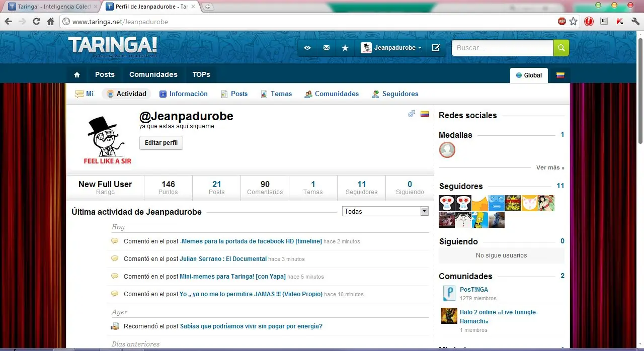The image size is (644, 351).
Task: Click the green search magnifier button
Action: tap(561, 48)
